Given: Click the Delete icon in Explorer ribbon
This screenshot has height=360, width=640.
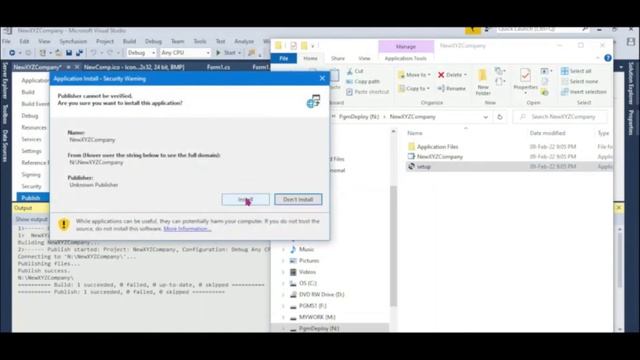Looking at the screenshot, I should tap(452, 75).
